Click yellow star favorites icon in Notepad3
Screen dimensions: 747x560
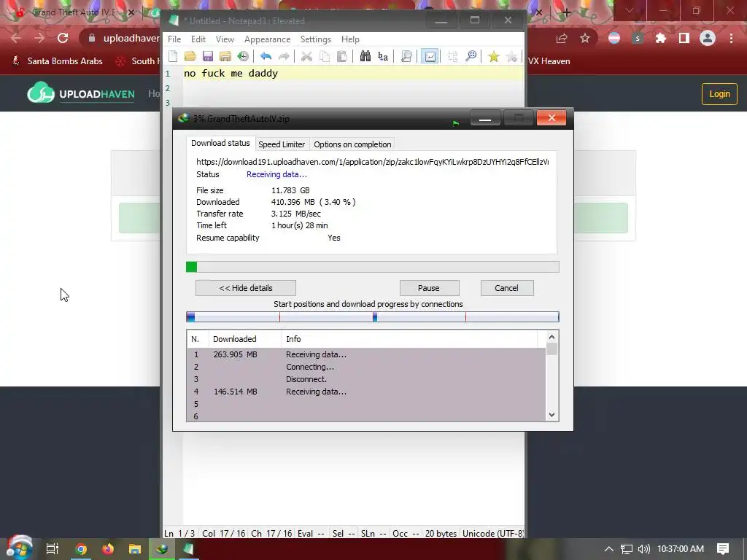[x=494, y=57]
